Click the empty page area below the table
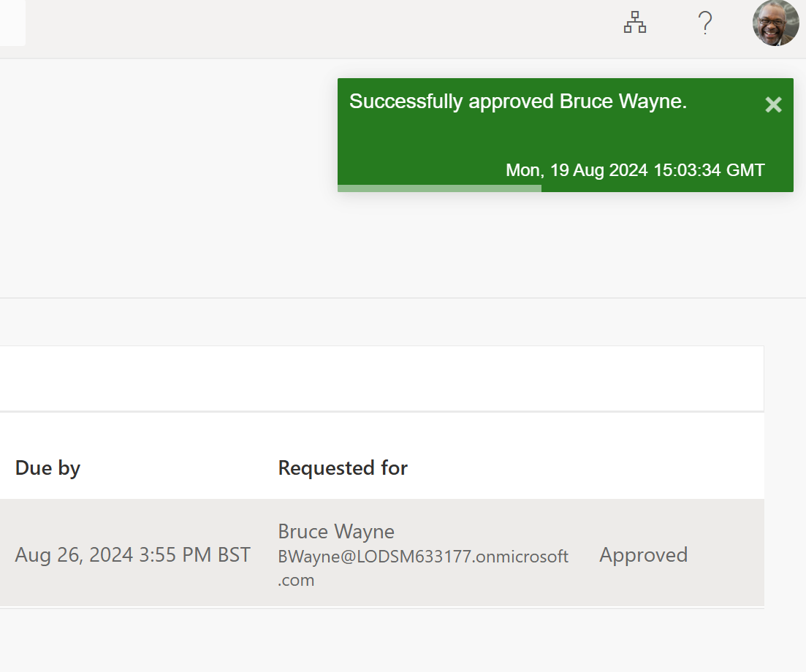 [380, 643]
